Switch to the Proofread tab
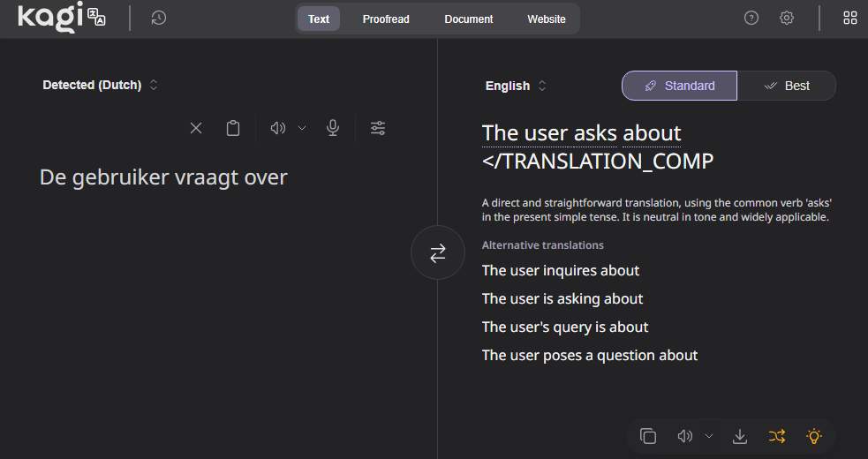Viewport: 868px width, 459px height. tap(386, 19)
